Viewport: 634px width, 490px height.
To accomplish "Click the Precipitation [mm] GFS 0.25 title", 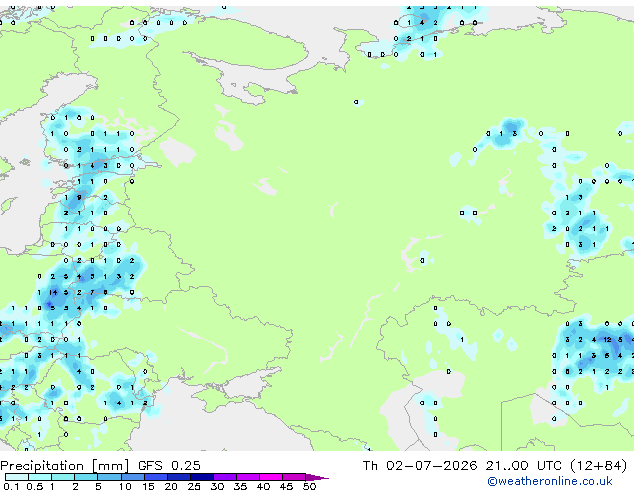I will point(100,465).
